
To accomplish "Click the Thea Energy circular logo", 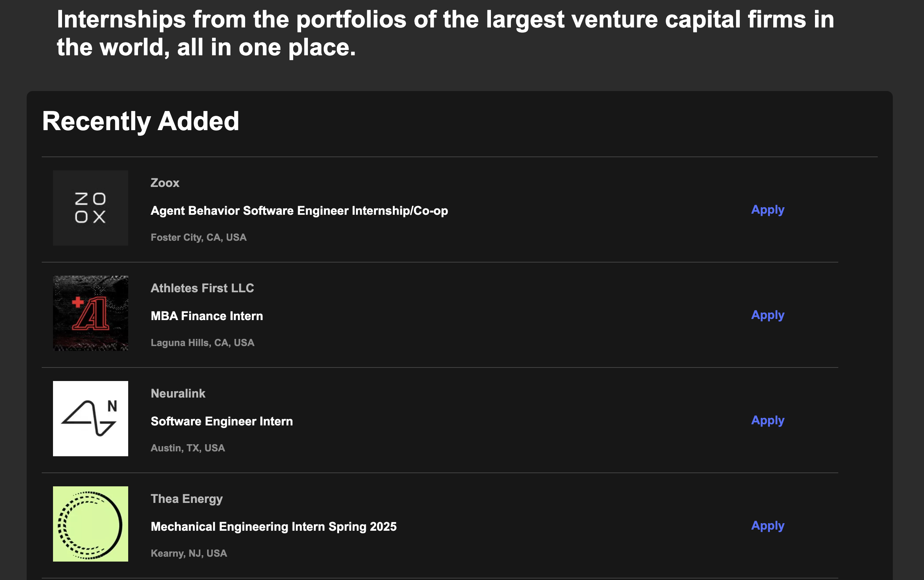I will pyautogui.click(x=91, y=524).
